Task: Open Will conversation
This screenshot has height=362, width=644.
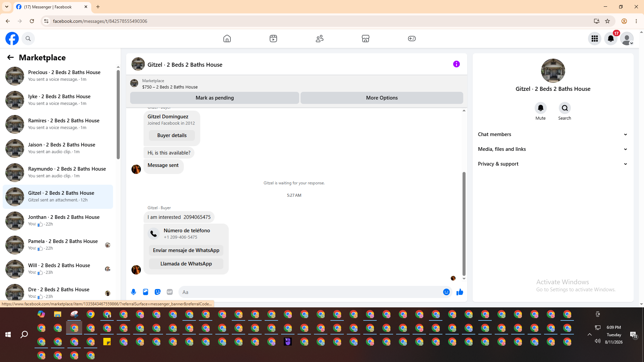Action: point(58,269)
